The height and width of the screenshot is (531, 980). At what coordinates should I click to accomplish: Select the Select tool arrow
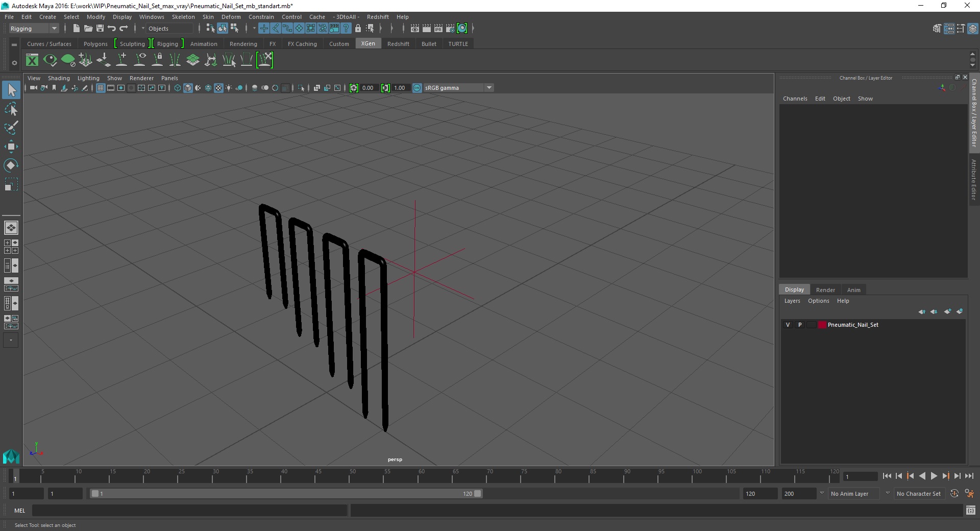point(11,90)
